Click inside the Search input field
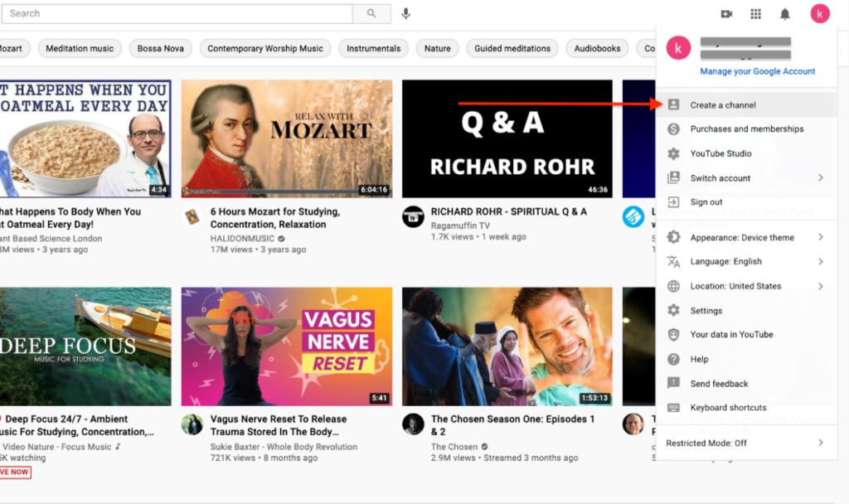849x504 pixels. click(178, 13)
